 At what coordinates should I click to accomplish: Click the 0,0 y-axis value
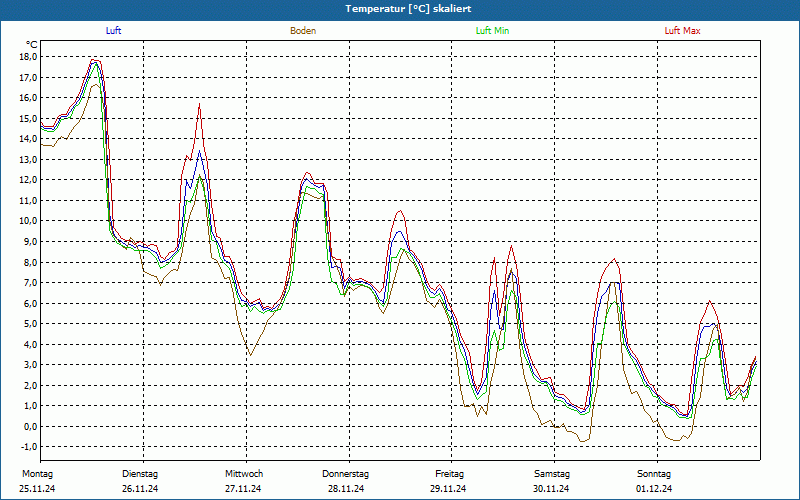(30, 427)
